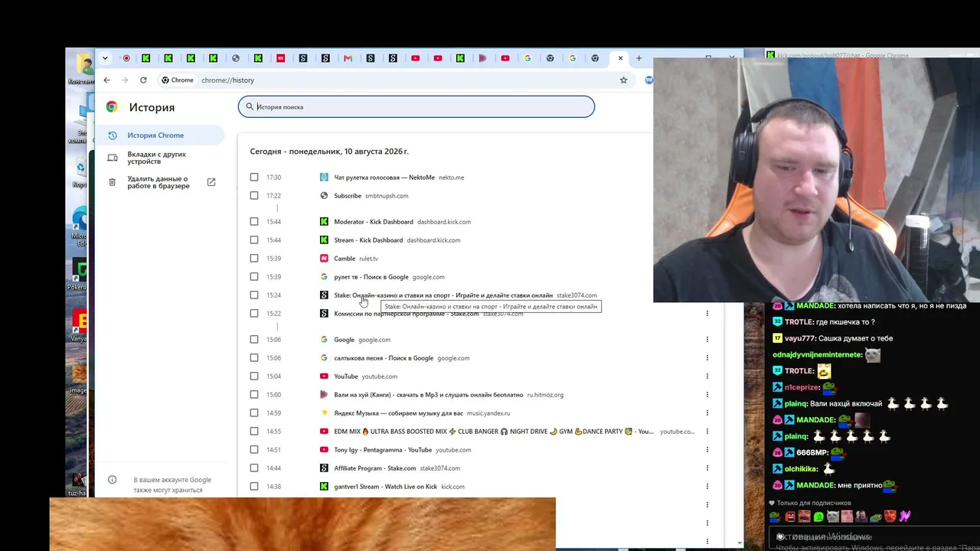Image resolution: width=980 pixels, height=551 pixels.
Task: Select the Subscribe smbtnupsh.com entry checkbox
Action: 254,196
